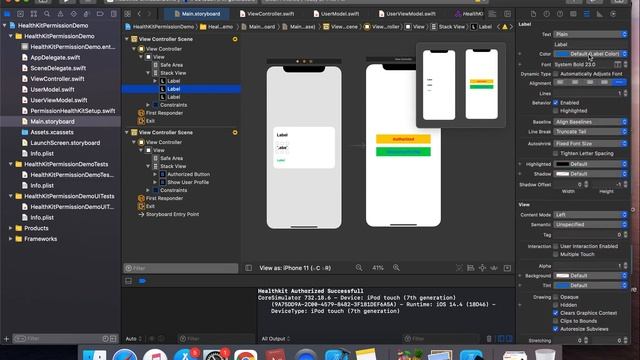The height and width of the screenshot is (360, 640).
Task: Open PermissionHealthKitSetup.swift file
Action: pyautogui.click(x=73, y=111)
